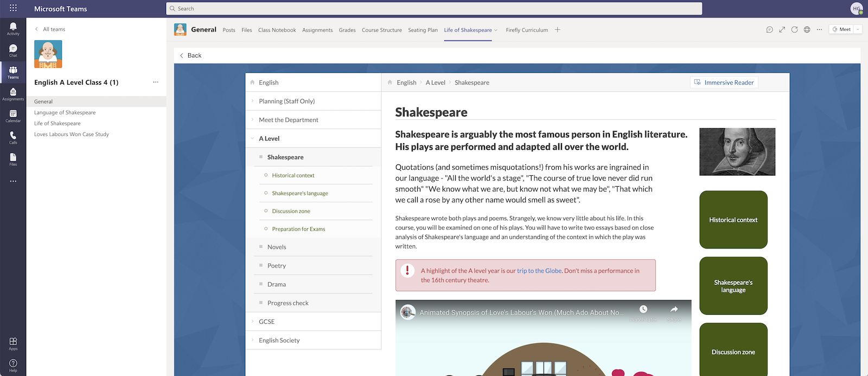Image resolution: width=868 pixels, height=376 pixels.
Task: Switch to the Files tab
Action: tap(247, 30)
